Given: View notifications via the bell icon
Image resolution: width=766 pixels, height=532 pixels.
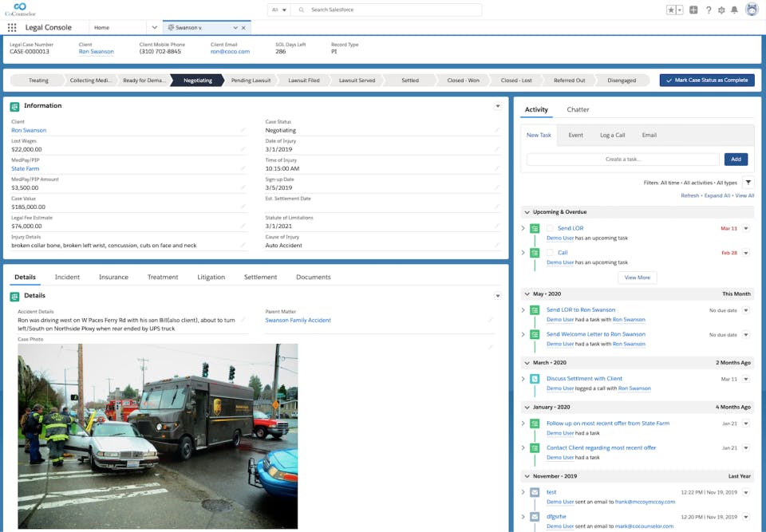Looking at the screenshot, I should 734,10.
